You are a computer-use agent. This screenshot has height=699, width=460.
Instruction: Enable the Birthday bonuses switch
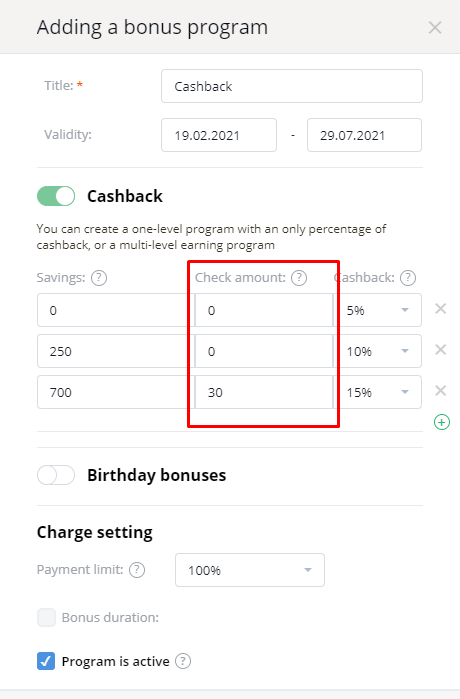56,475
